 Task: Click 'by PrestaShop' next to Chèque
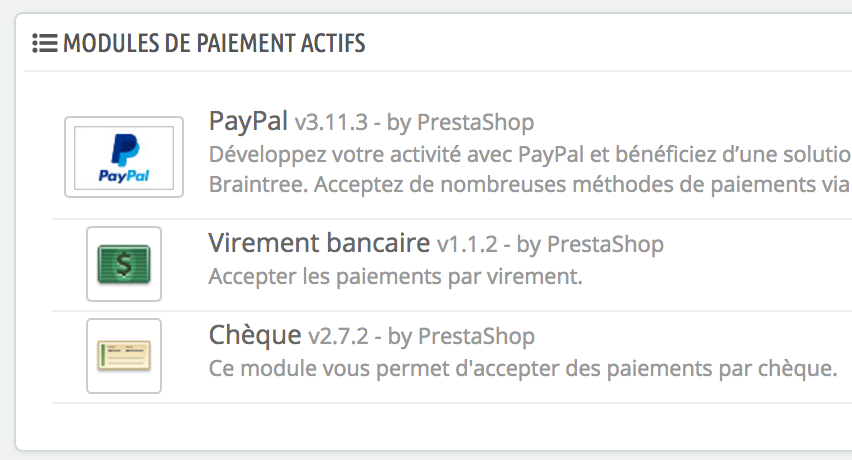[x=461, y=336]
